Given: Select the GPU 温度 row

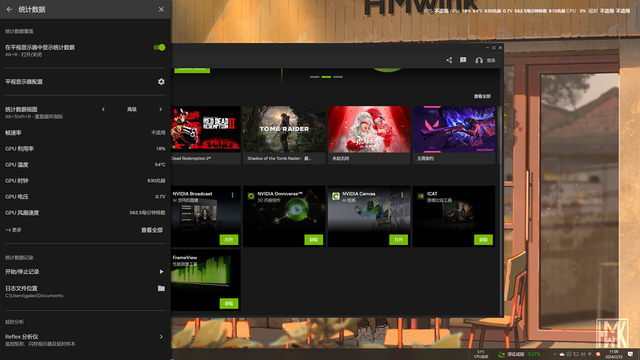Looking at the screenshot, I should pos(85,164).
